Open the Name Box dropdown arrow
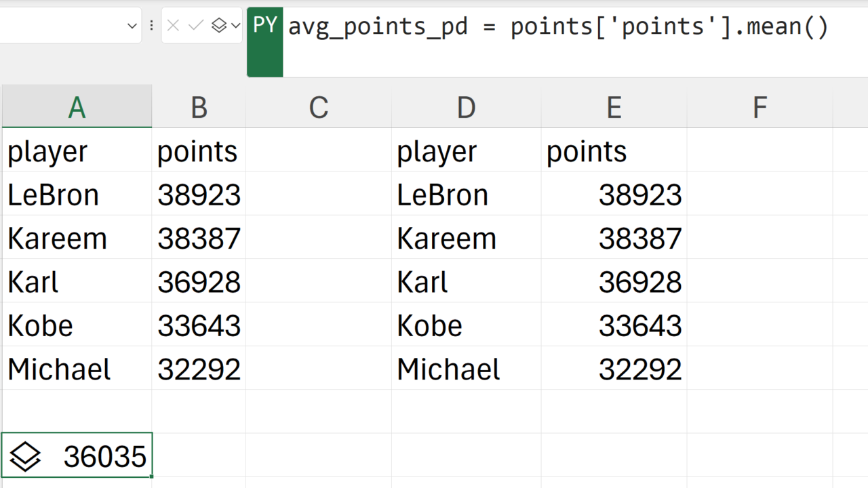This screenshot has height=488, width=868. (x=132, y=26)
